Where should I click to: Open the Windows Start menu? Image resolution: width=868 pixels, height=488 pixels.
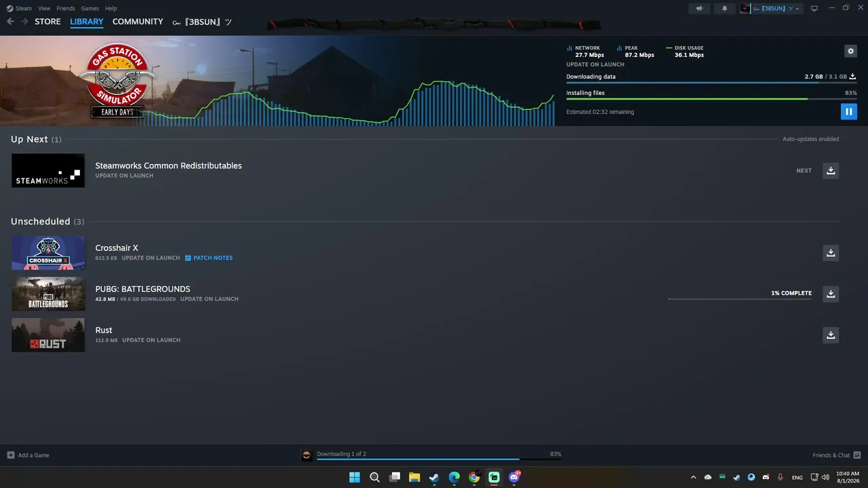(355, 477)
